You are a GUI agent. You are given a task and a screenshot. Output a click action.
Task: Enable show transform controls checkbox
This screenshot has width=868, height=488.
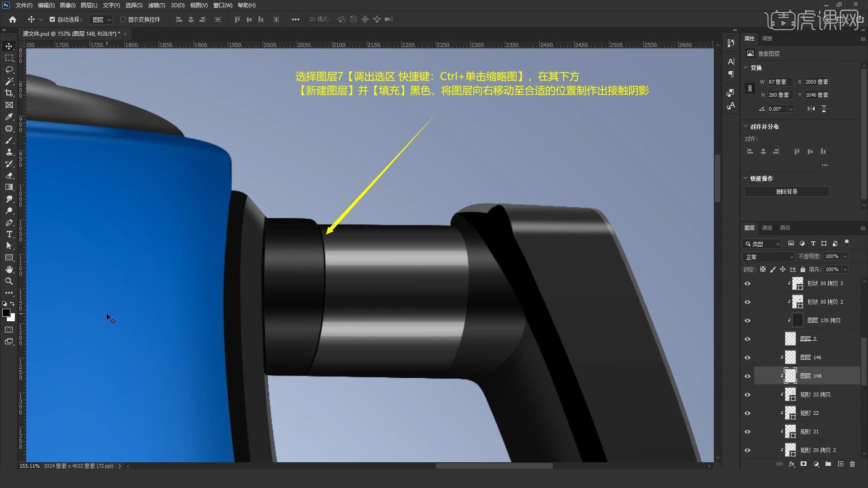[x=123, y=19]
